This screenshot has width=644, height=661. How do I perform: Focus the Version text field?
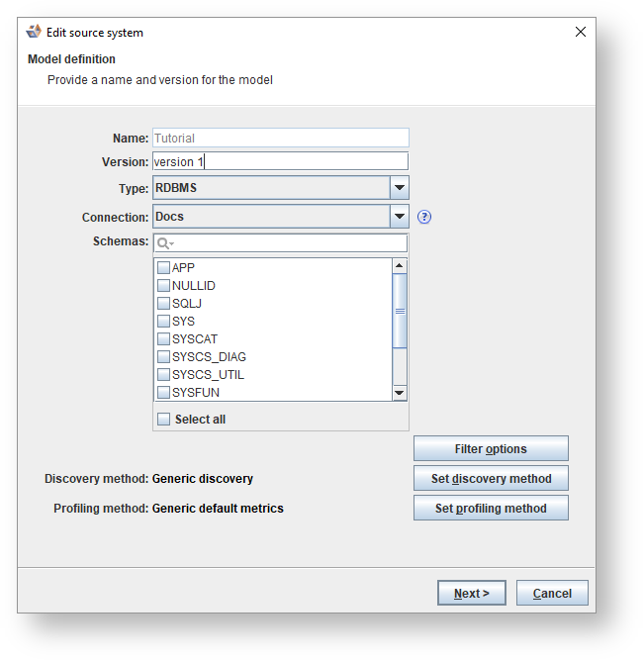pyautogui.click(x=281, y=162)
